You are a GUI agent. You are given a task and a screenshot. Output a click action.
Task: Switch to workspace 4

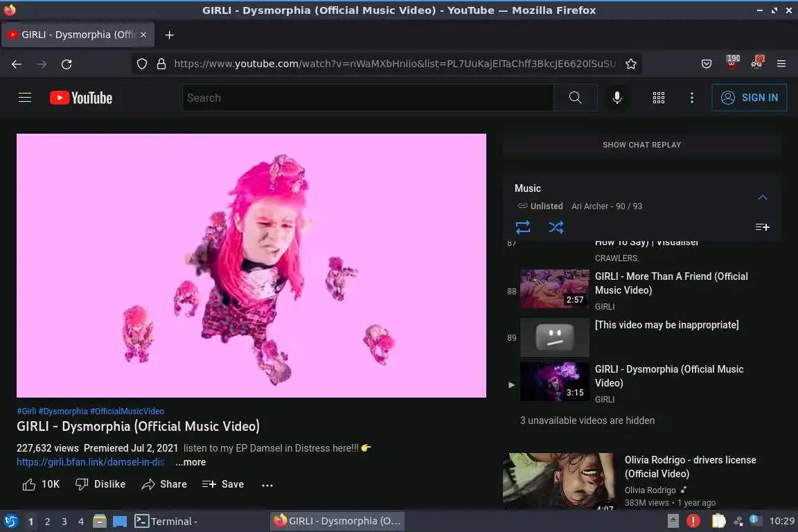[81, 522]
